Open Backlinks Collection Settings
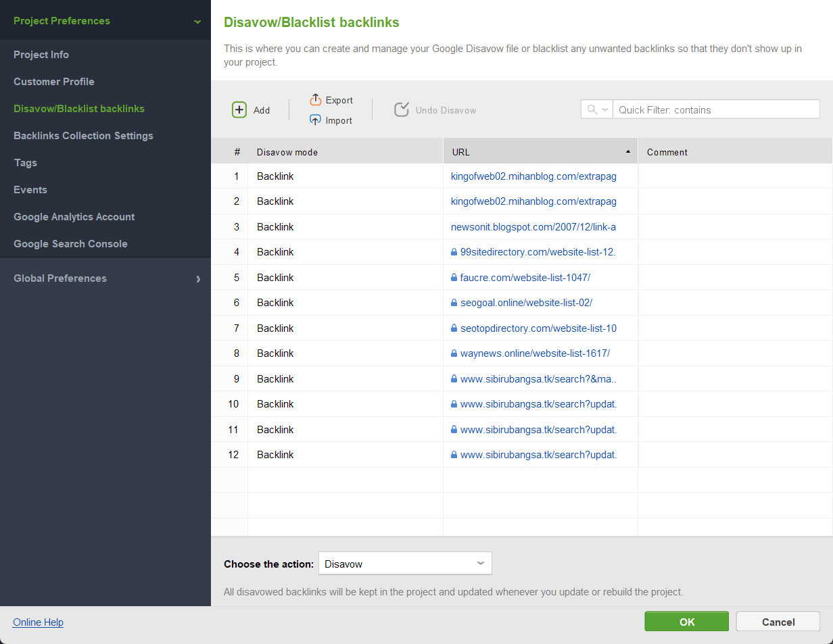The width and height of the screenshot is (833, 644). (x=83, y=136)
